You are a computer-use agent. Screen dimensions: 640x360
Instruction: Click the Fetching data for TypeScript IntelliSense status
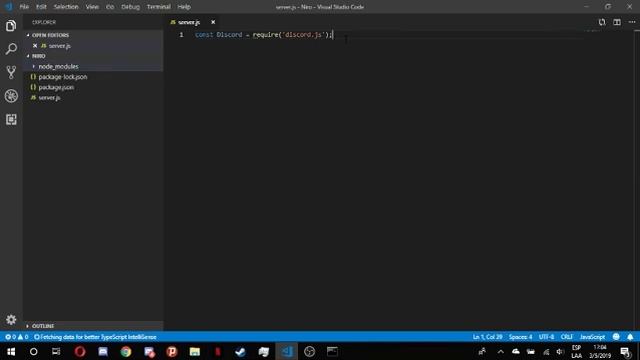pyautogui.click(x=95, y=337)
